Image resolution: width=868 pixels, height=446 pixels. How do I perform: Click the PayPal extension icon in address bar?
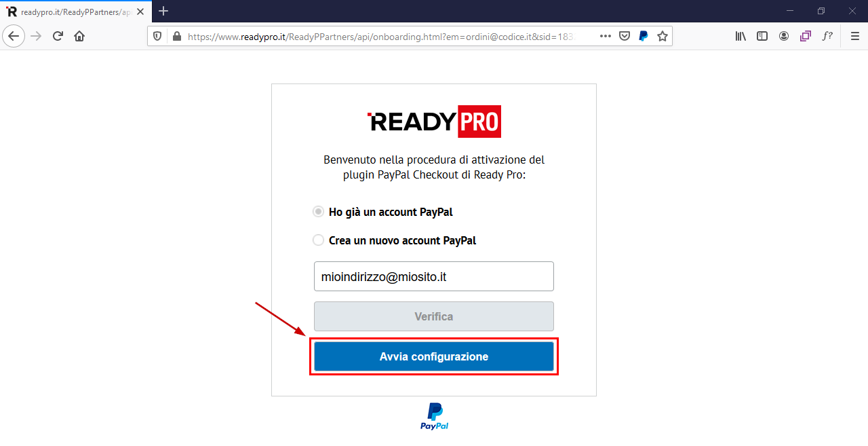[x=644, y=36]
